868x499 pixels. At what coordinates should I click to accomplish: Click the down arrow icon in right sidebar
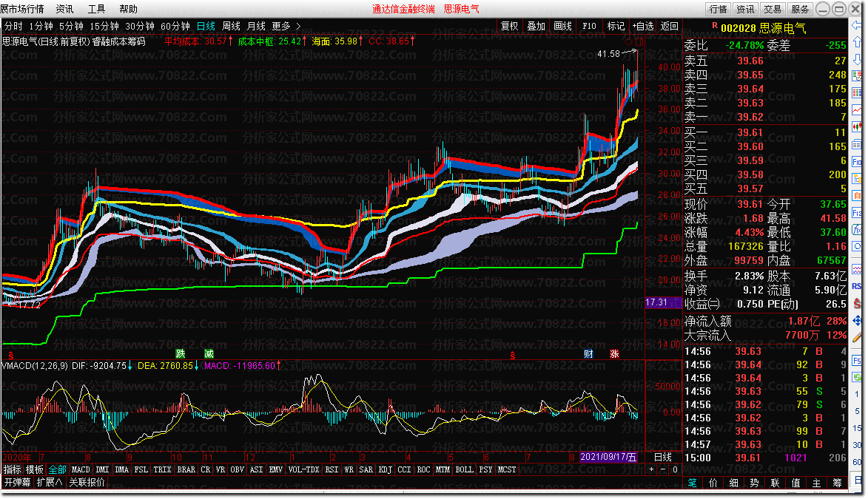[857, 58]
